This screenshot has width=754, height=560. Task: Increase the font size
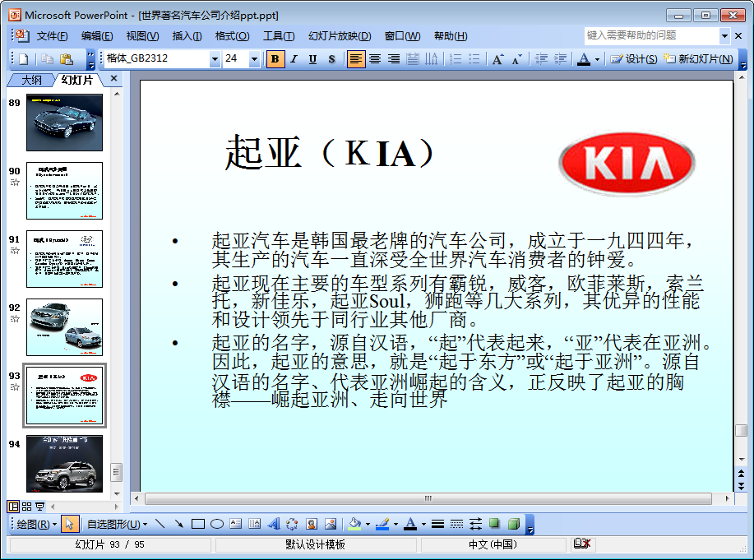[497, 58]
